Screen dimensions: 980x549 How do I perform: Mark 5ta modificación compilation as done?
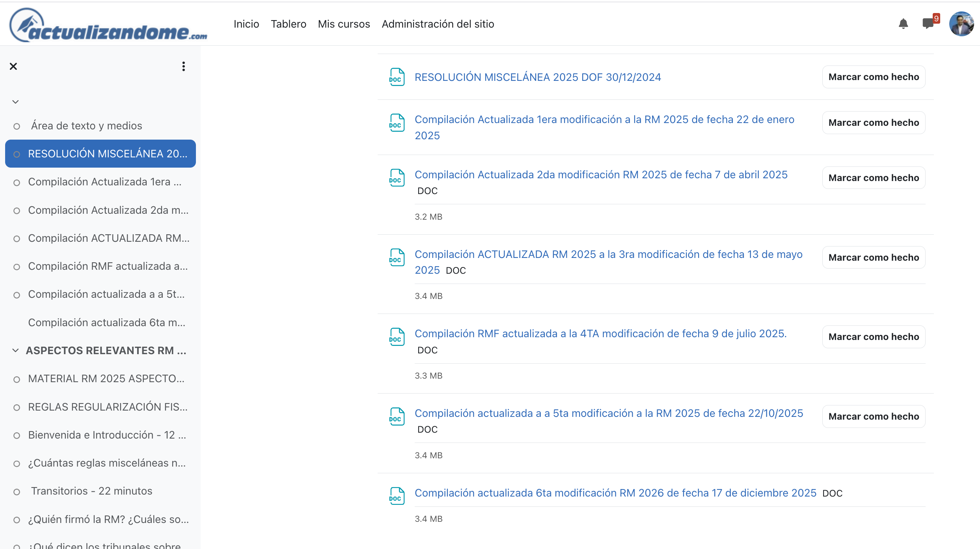(873, 416)
